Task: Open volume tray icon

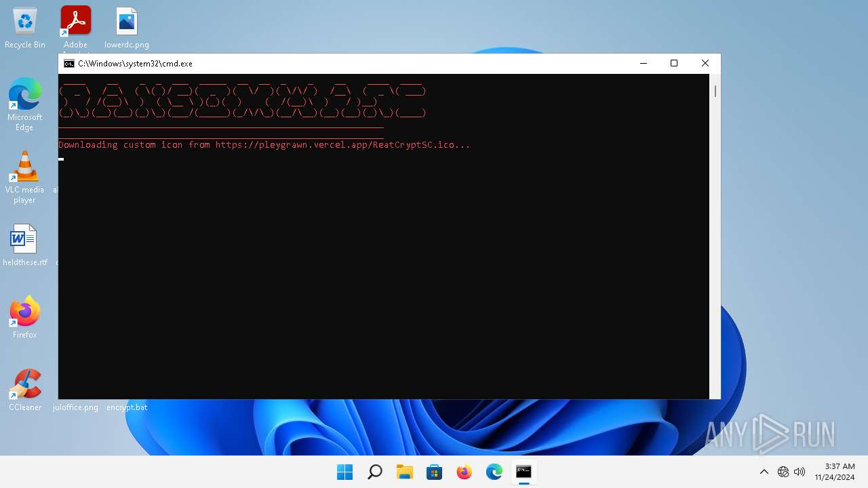Action: coord(800,472)
